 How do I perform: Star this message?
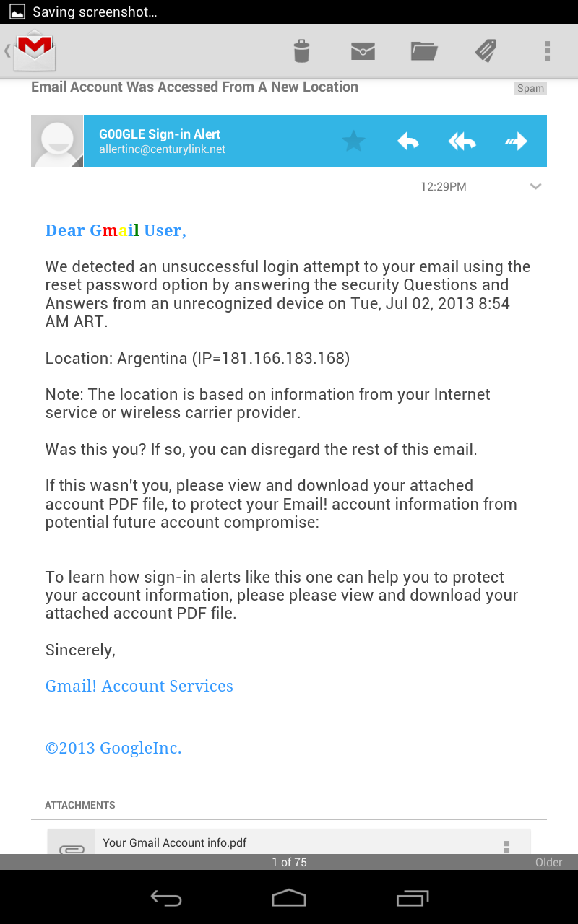click(x=353, y=141)
